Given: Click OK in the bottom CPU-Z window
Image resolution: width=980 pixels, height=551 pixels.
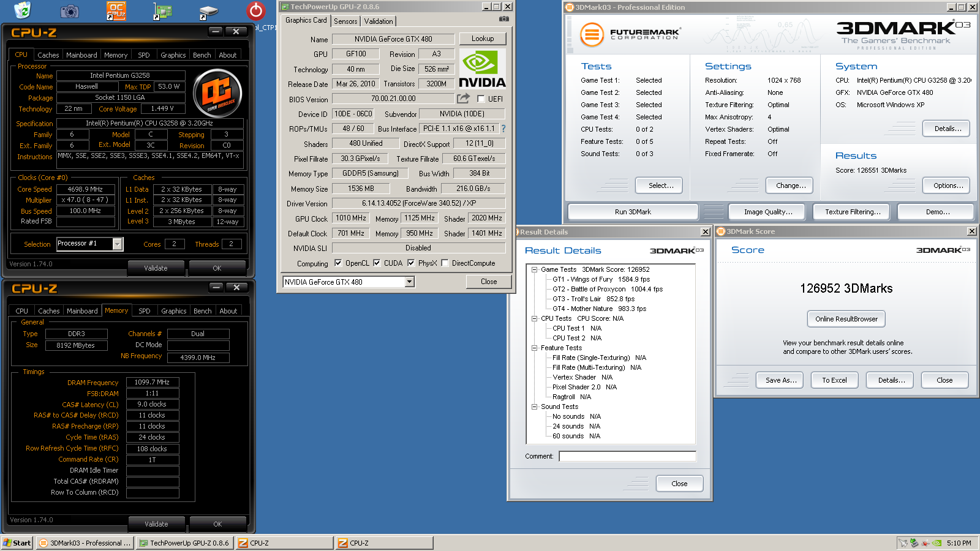Looking at the screenshot, I should 217,524.
